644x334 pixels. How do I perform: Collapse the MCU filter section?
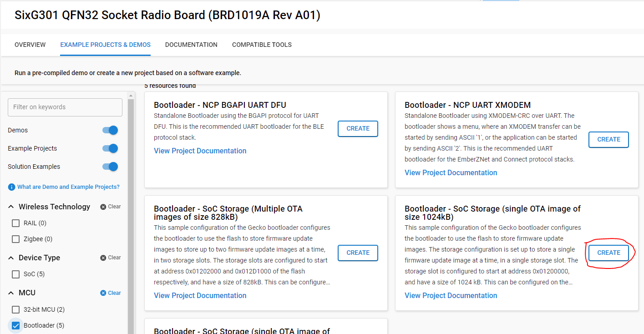[11, 293]
